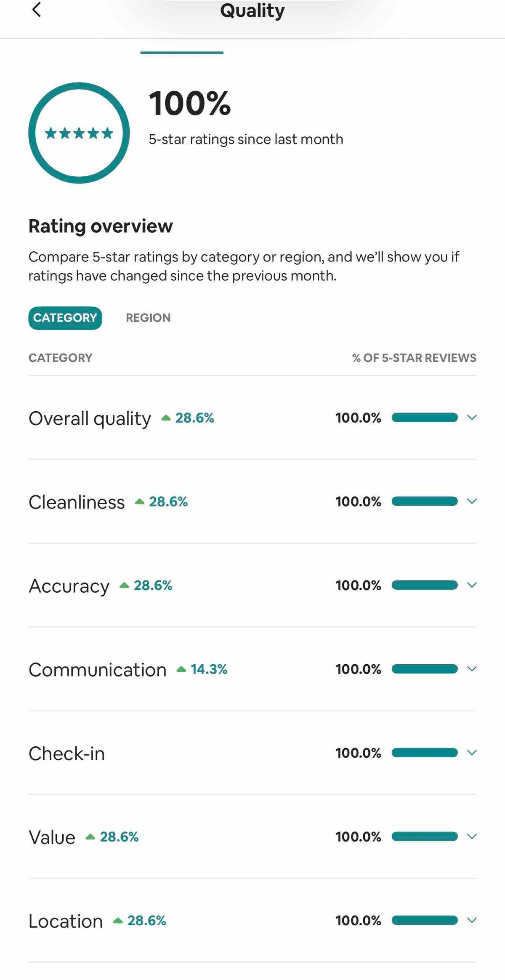Select the CATEGORY filter pill
Image resolution: width=505 pixels, height=980 pixels.
[x=65, y=318]
